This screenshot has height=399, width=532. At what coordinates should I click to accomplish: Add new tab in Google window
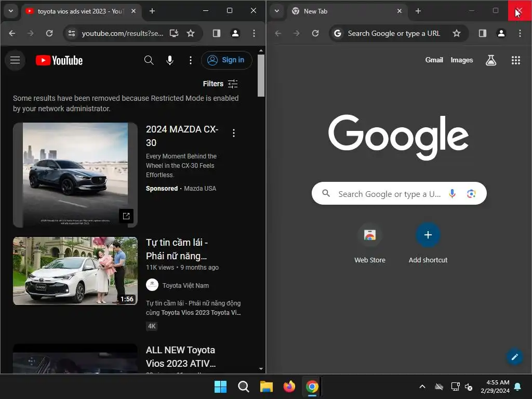pos(418,11)
